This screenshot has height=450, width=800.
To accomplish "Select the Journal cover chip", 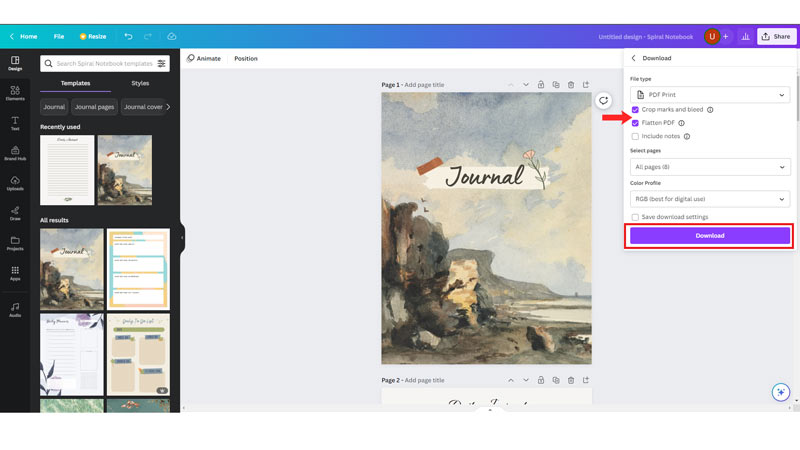I will (x=143, y=107).
